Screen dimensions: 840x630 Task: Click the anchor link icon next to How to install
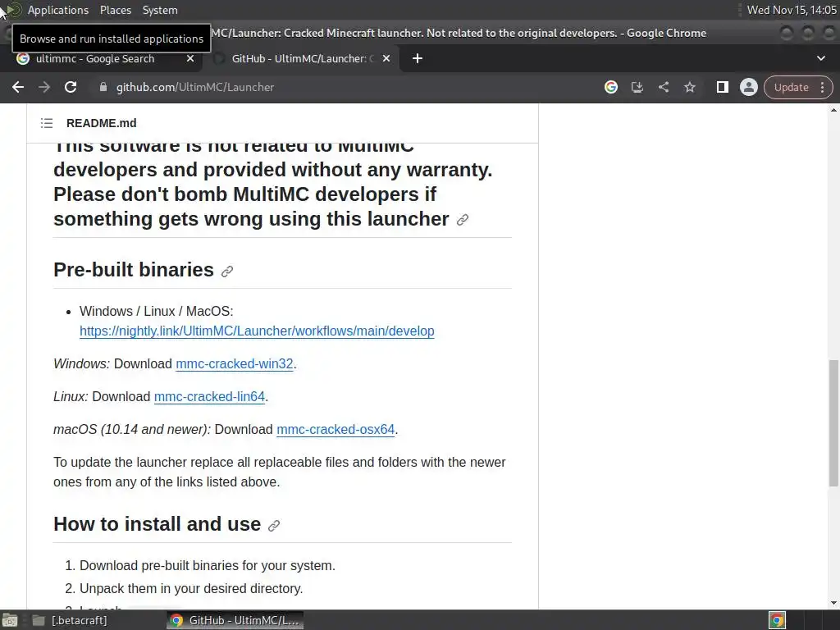click(274, 526)
